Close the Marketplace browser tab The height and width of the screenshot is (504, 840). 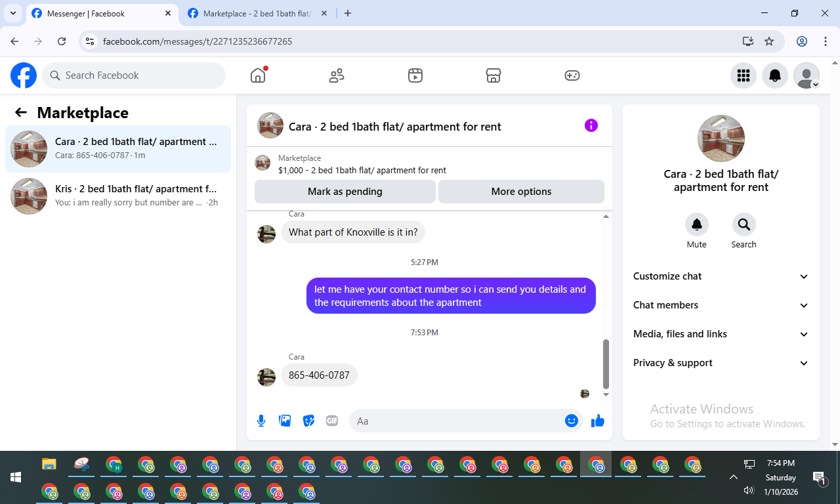click(325, 13)
